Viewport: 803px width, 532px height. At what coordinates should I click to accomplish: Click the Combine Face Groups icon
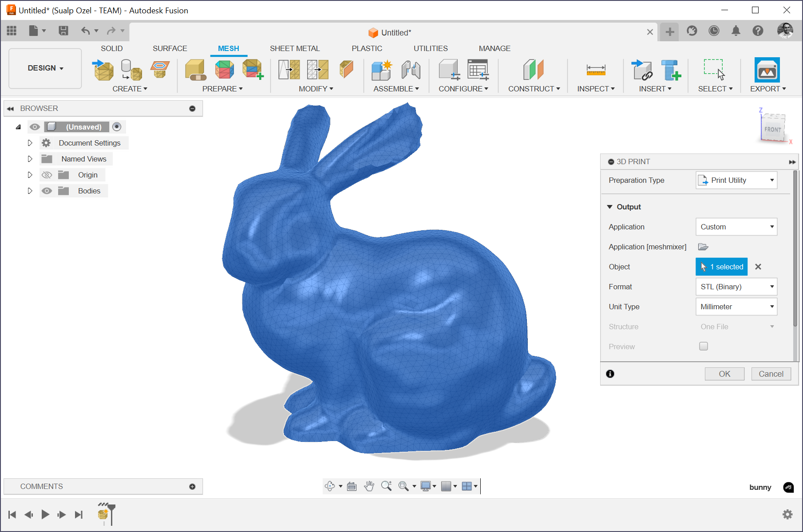pos(253,70)
